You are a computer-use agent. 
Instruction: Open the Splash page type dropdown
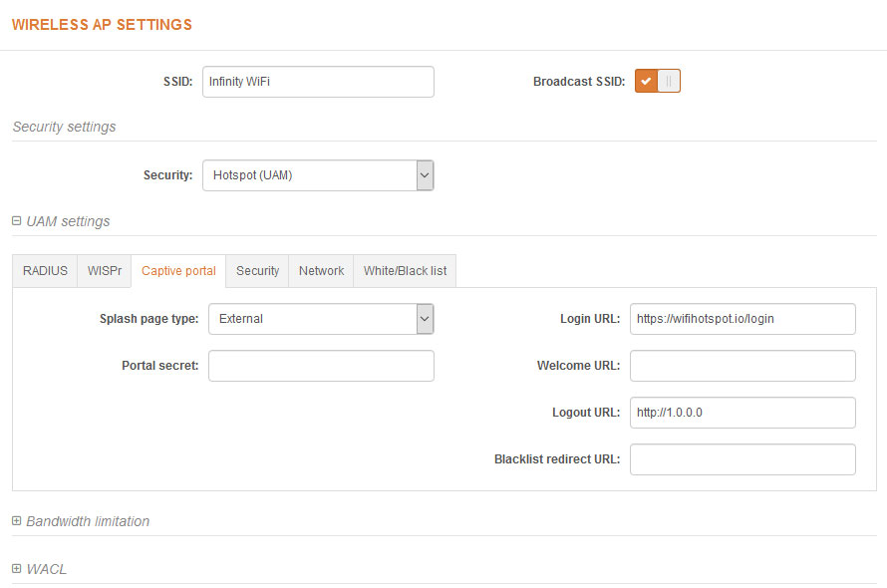(x=320, y=319)
